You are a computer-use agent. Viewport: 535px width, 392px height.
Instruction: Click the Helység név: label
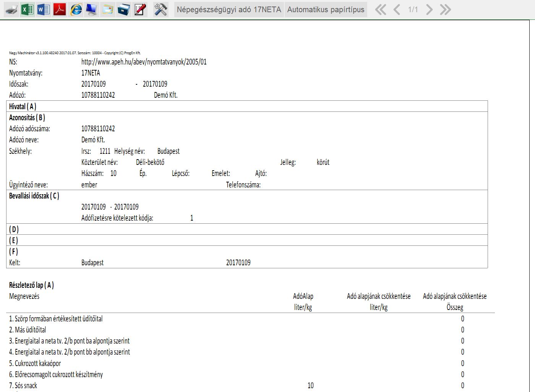pyautogui.click(x=130, y=151)
